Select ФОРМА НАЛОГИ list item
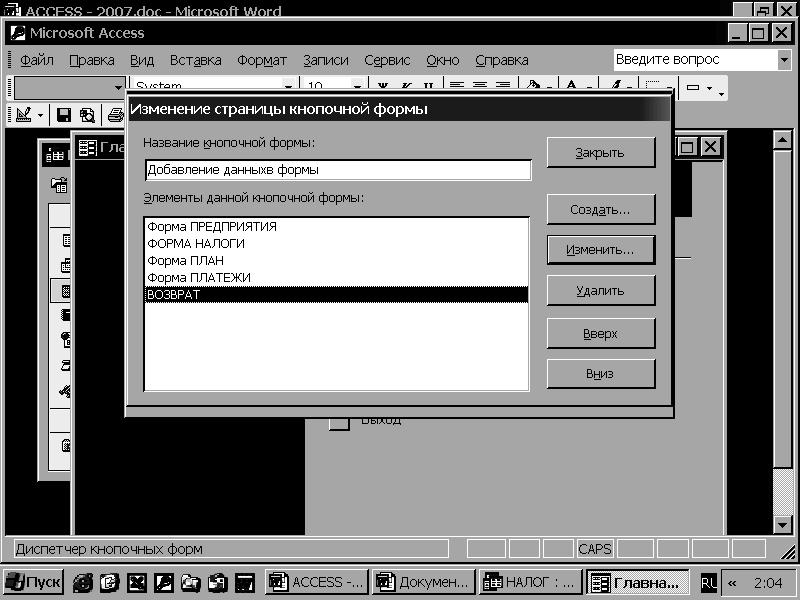 [x=336, y=243]
